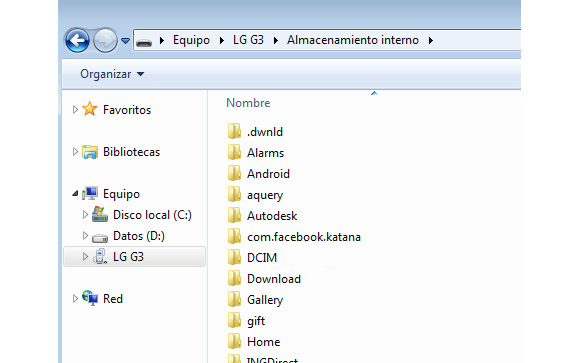This screenshot has height=363, width=580.
Task: Click the Alarms folder icon
Action: 234,152
